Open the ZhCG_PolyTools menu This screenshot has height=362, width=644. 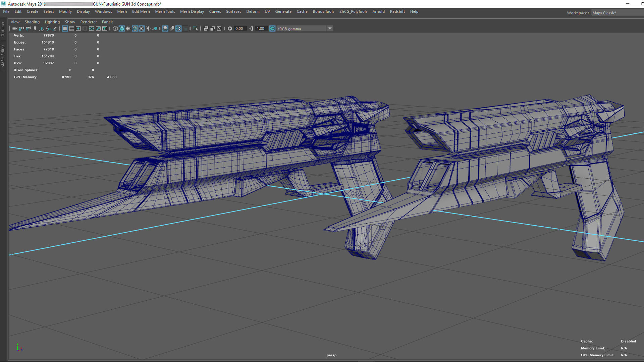click(x=353, y=11)
